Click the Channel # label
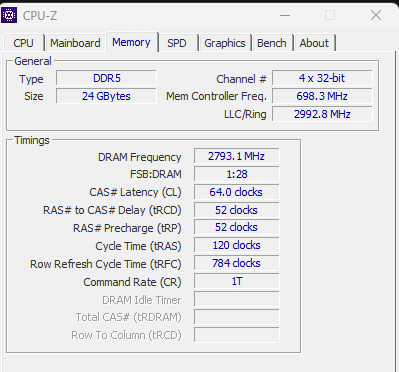Screen dimensions: 399x372 click(x=241, y=79)
